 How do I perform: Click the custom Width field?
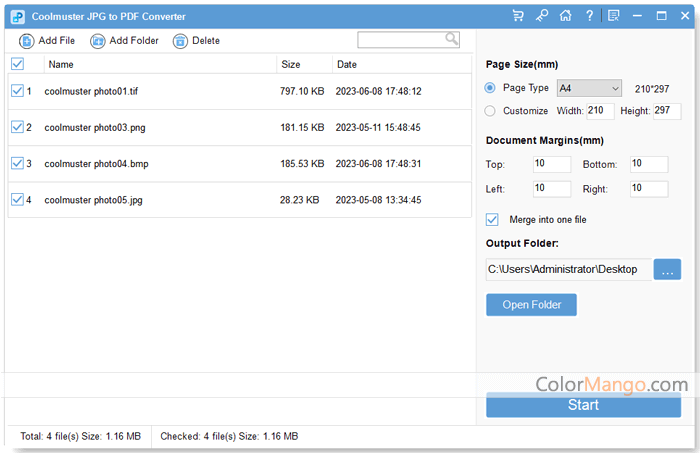pyautogui.click(x=600, y=111)
